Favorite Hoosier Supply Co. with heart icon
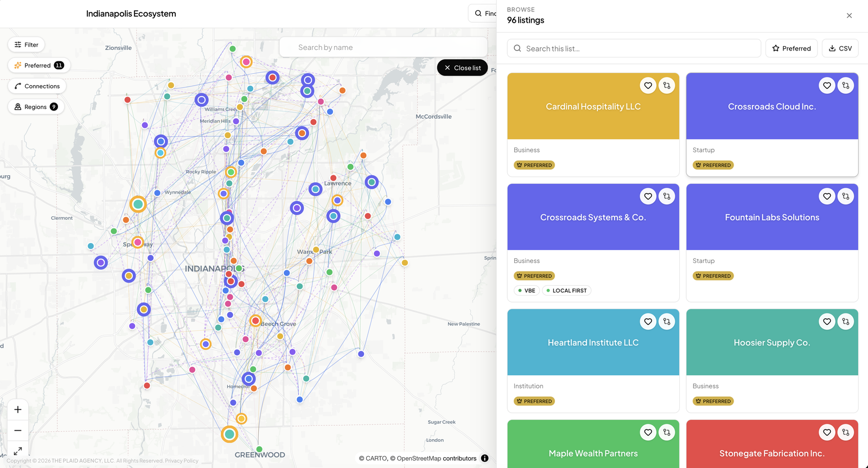 (827, 322)
